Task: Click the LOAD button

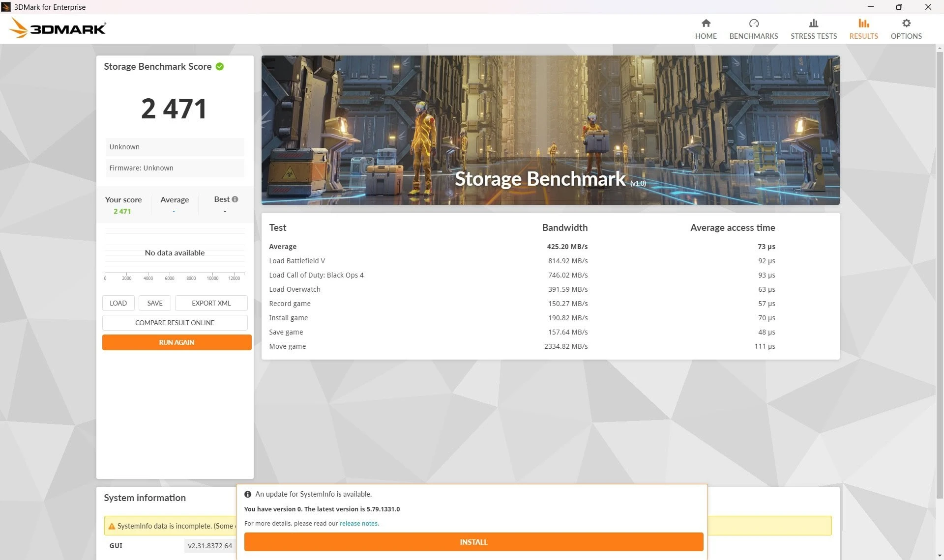Action: pos(118,303)
